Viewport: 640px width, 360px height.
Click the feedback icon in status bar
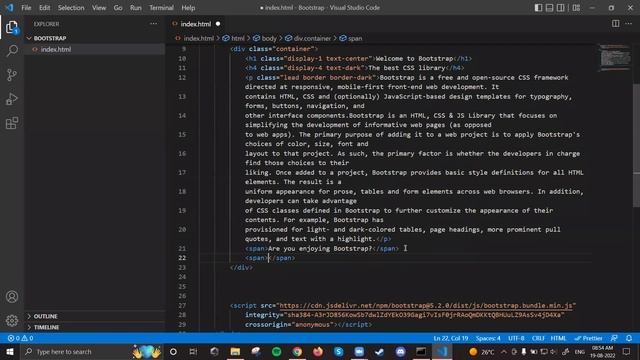pyautogui.click(x=614, y=338)
